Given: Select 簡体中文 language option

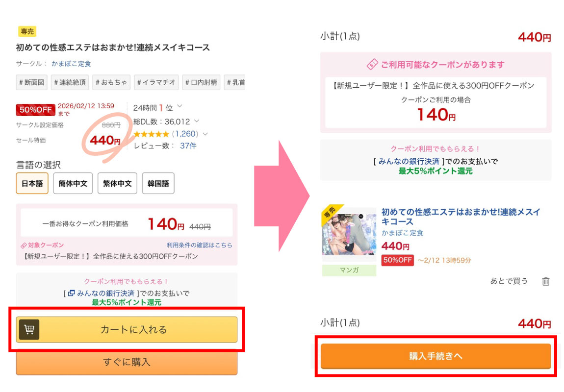Looking at the screenshot, I should point(73,183).
